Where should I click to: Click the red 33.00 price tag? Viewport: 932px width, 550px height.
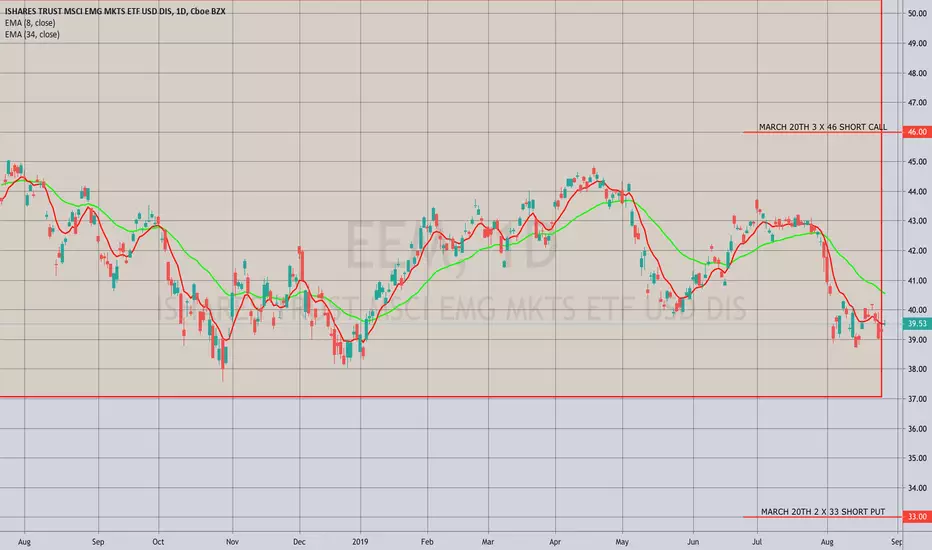[917, 517]
